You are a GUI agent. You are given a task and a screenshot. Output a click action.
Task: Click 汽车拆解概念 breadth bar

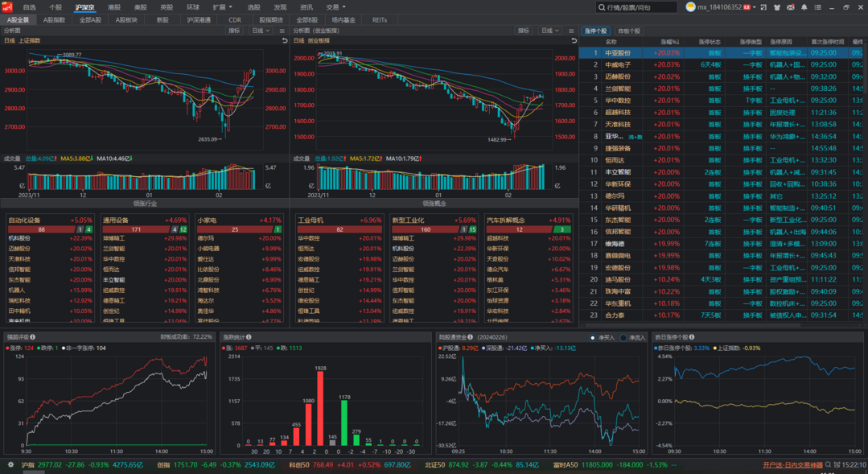pyautogui.click(x=529, y=229)
